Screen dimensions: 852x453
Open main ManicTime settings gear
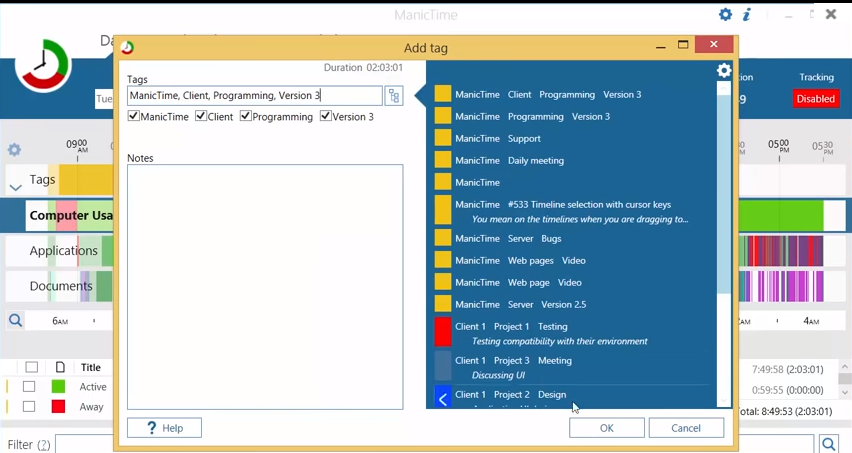point(725,14)
